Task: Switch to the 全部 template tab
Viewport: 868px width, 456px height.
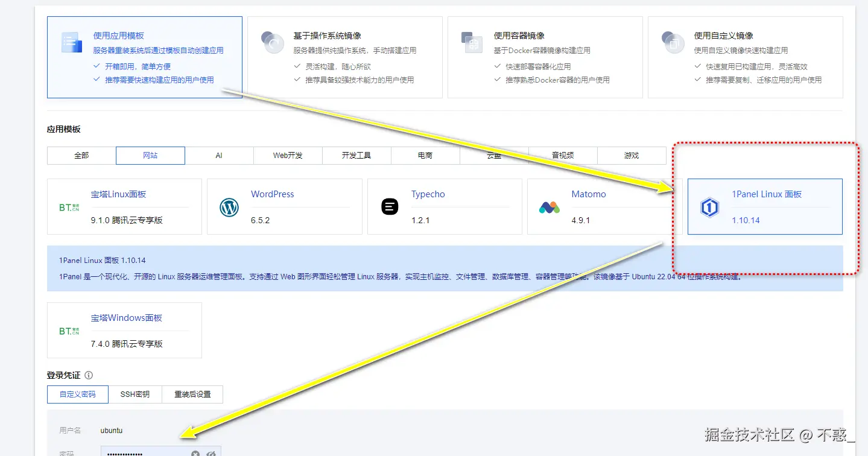Action: [x=81, y=156]
